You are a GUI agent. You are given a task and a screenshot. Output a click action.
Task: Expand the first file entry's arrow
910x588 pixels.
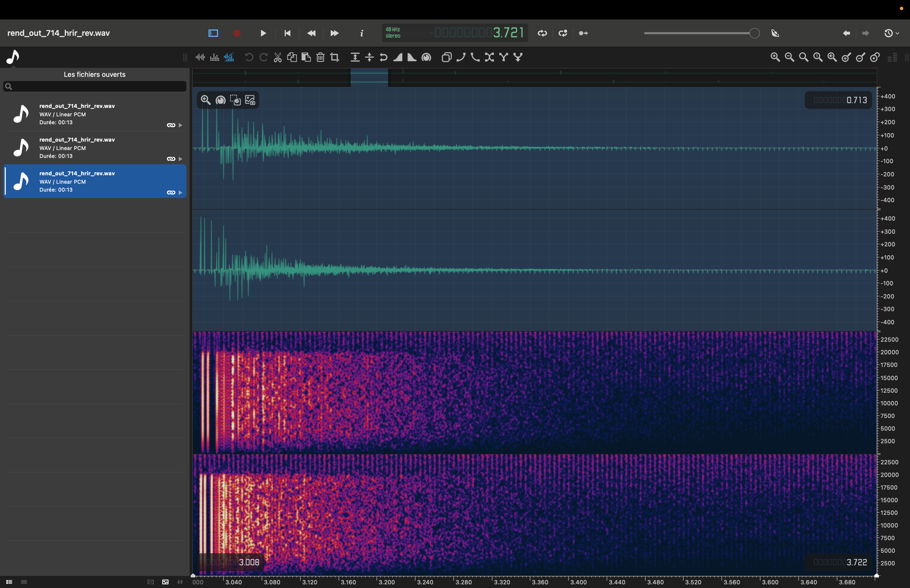pos(180,125)
